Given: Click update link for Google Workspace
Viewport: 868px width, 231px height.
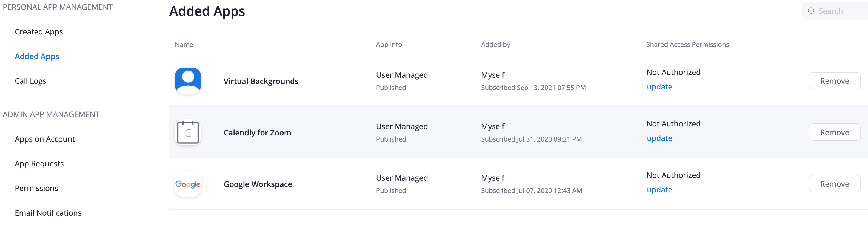Looking at the screenshot, I should [659, 190].
